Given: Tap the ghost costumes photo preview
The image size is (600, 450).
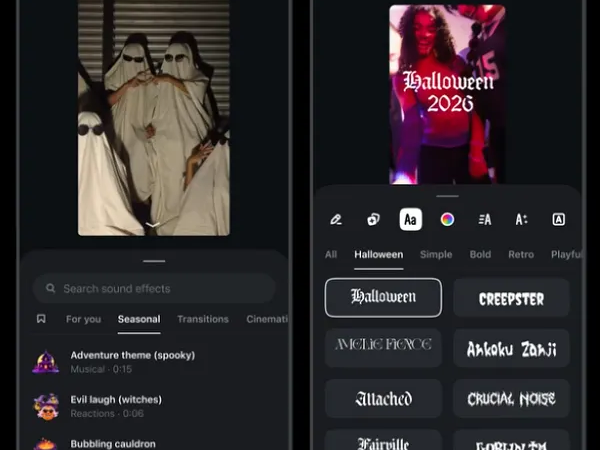Looking at the screenshot, I should pos(153,117).
